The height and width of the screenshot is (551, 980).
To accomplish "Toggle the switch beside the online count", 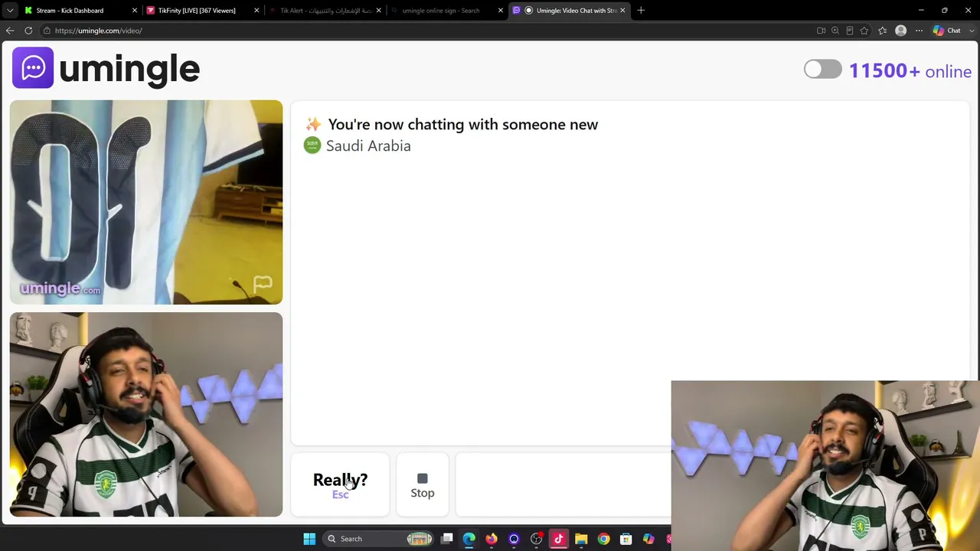I will (x=823, y=70).
